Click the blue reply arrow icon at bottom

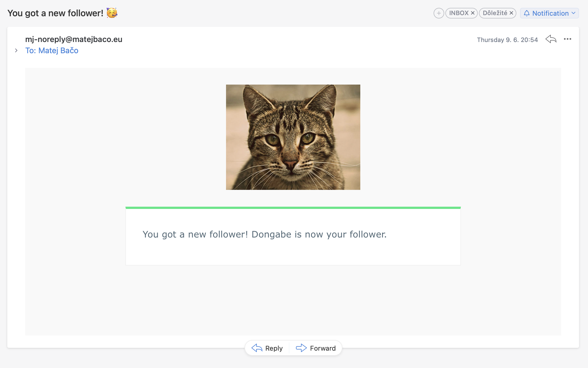pyautogui.click(x=257, y=348)
